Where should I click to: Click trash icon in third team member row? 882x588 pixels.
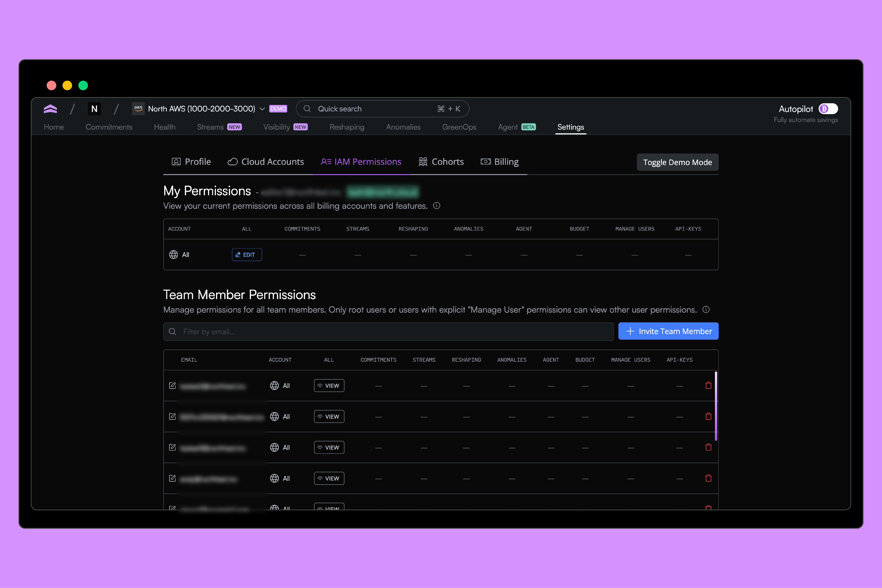tap(708, 447)
